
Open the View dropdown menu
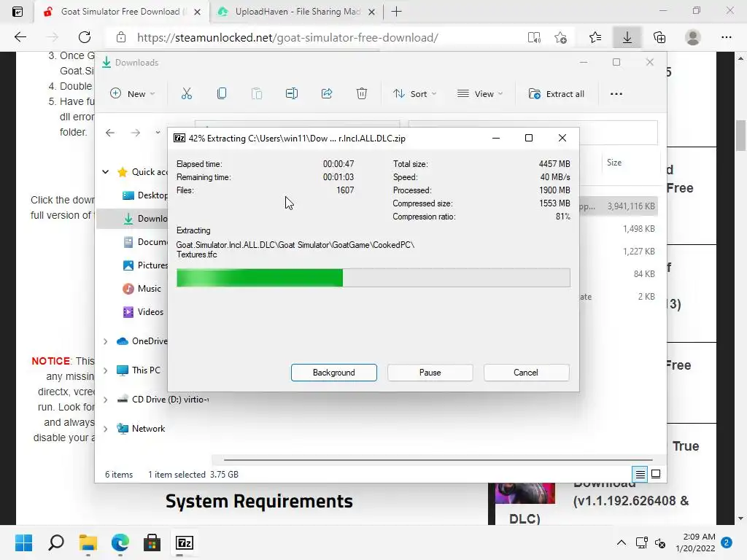coord(480,94)
